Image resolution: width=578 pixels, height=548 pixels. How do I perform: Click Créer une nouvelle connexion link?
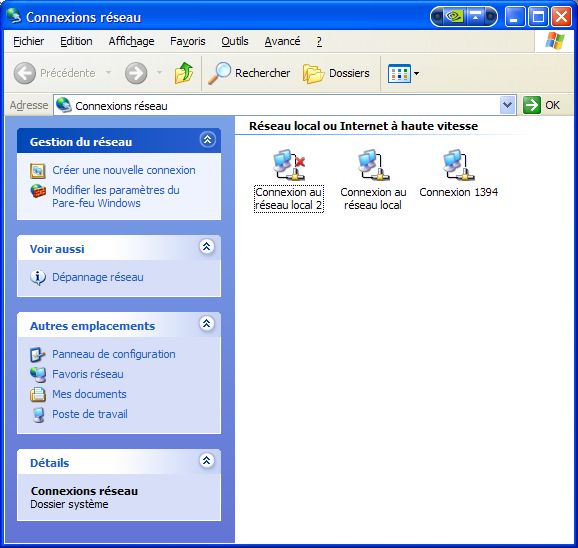124,170
